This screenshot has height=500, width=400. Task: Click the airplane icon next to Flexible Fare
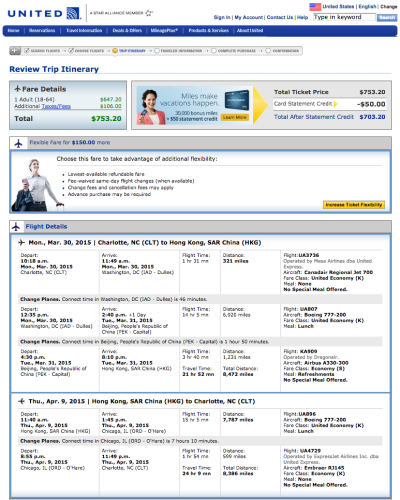click(x=18, y=143)
